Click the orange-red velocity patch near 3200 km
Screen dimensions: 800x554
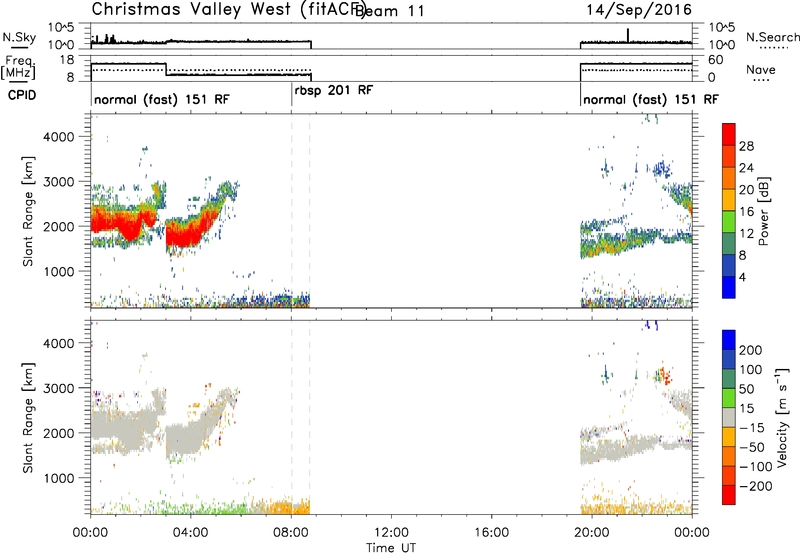click(665, 376)
